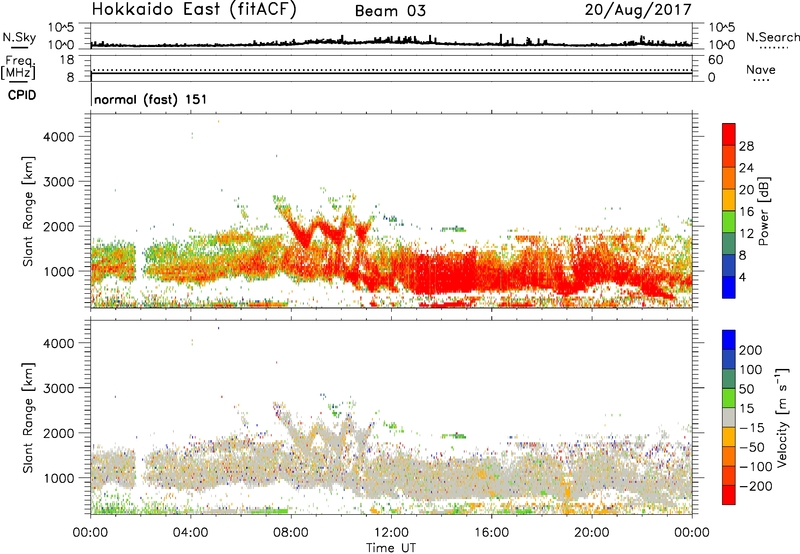Click the '-50' label on the Velocity colorbar
This screenshot has height=554, width=800.
tap(752, 448)
